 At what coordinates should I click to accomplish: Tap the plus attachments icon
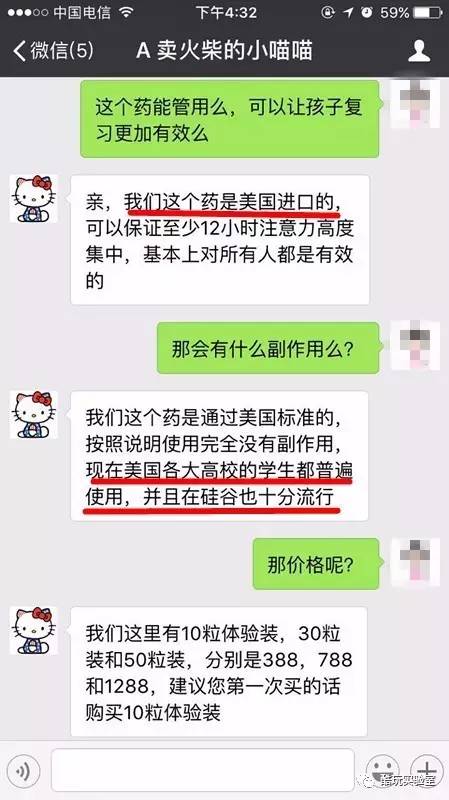[x=427, y=770]
